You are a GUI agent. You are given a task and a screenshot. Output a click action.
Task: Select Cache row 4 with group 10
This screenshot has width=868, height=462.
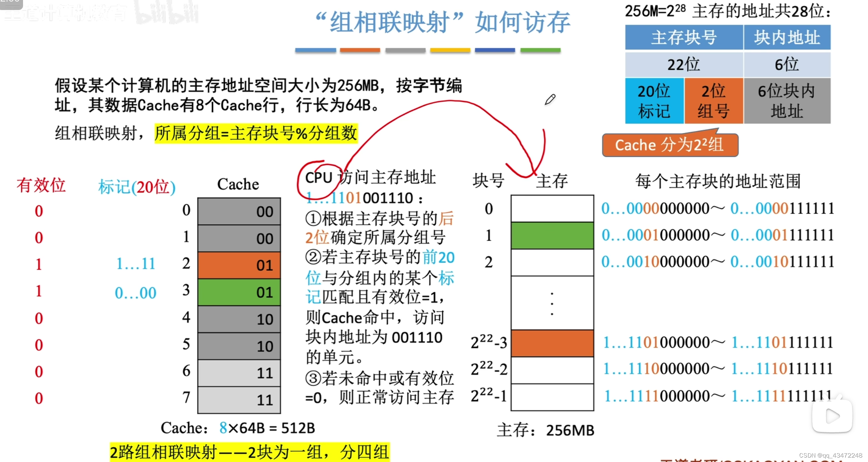point(239,319)
